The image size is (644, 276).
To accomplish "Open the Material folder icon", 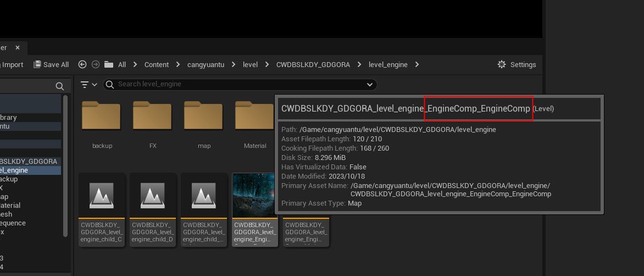I will click(x=254, y=117).
